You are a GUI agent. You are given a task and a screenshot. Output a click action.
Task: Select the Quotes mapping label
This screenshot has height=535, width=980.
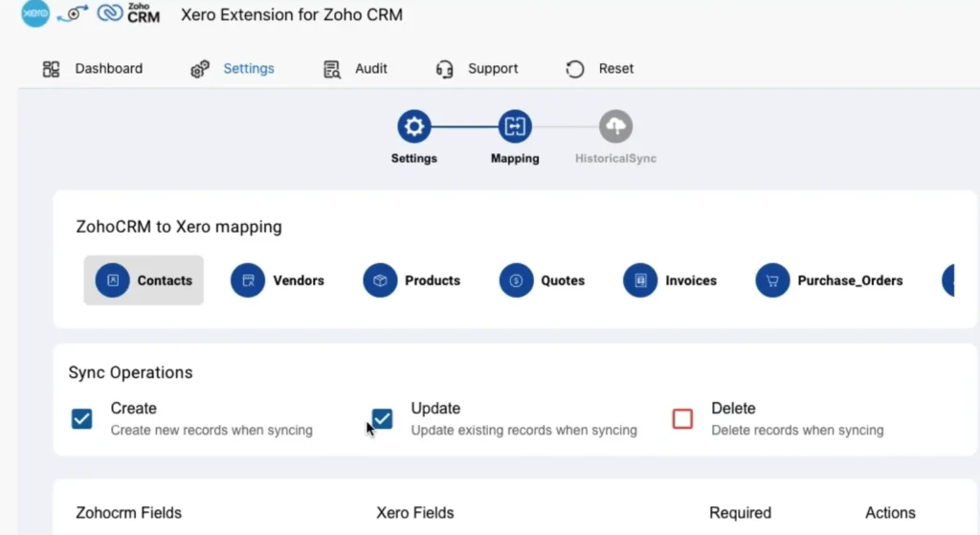(563, 280)
